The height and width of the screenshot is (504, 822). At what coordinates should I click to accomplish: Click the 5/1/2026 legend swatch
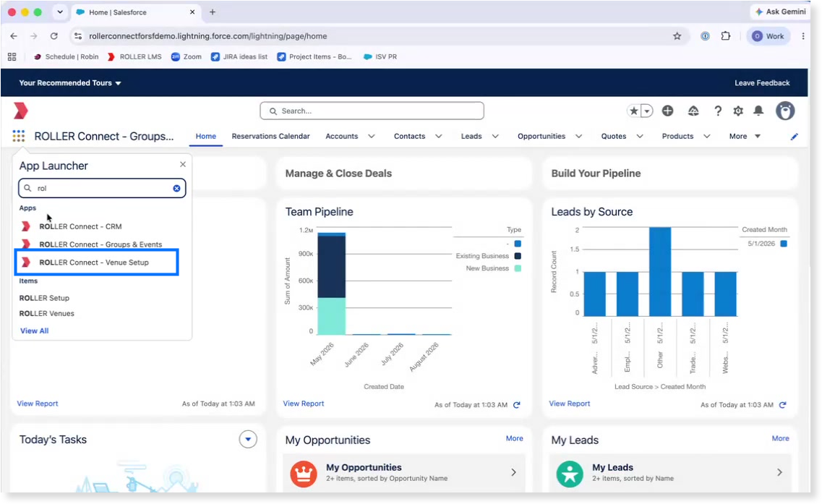coord(784,244)
